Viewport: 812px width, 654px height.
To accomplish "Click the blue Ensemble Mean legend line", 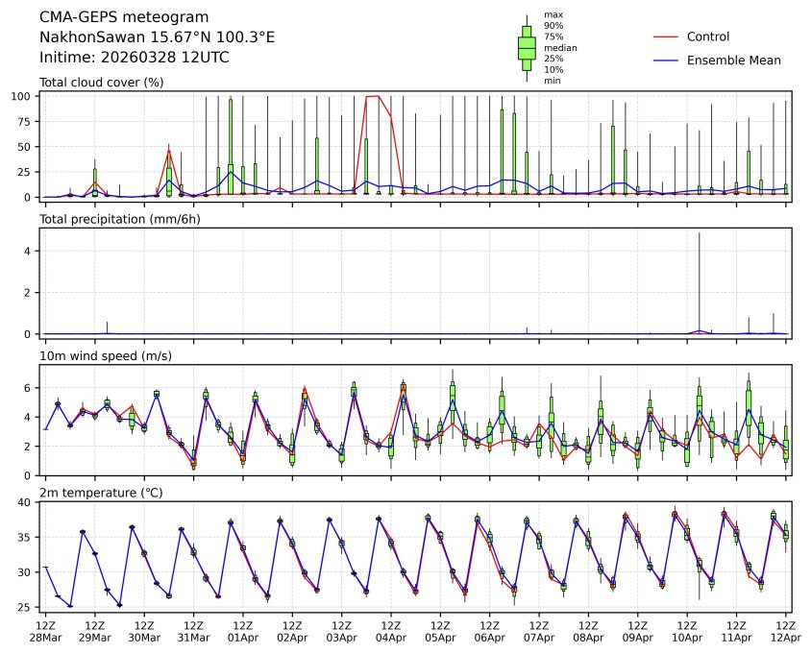I will tap(666, 60).
